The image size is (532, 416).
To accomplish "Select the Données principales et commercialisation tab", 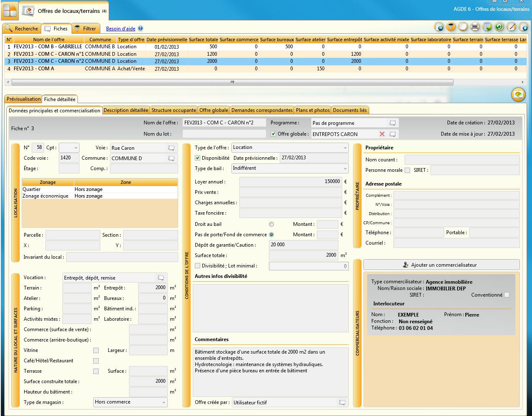I will click(55, 111).
